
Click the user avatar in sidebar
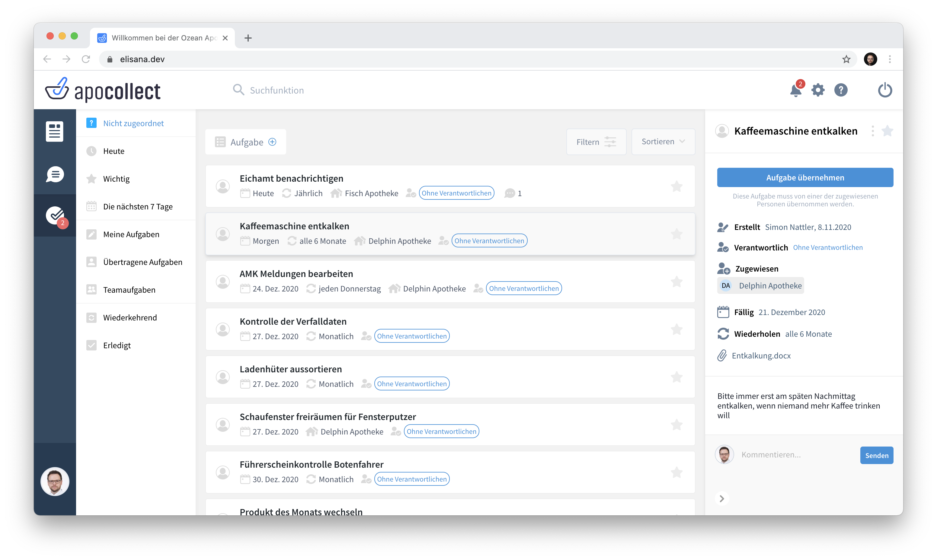tap(55, 481)
